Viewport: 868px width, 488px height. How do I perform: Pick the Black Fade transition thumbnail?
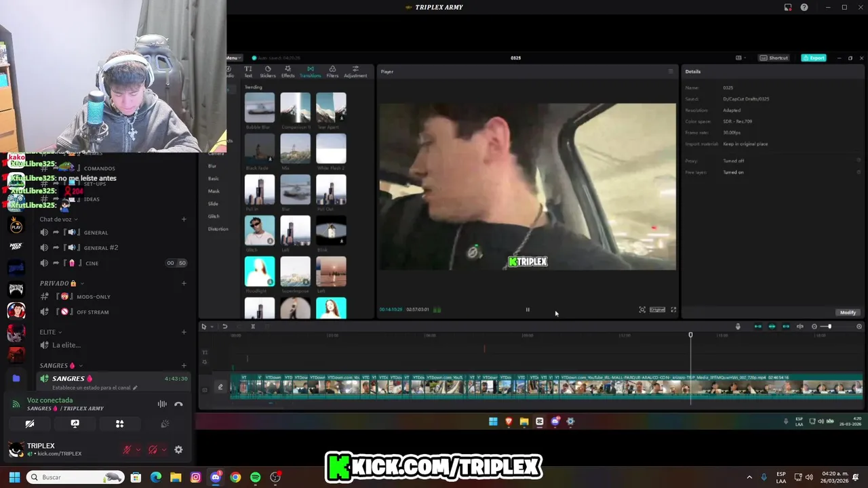pos(260,149)
